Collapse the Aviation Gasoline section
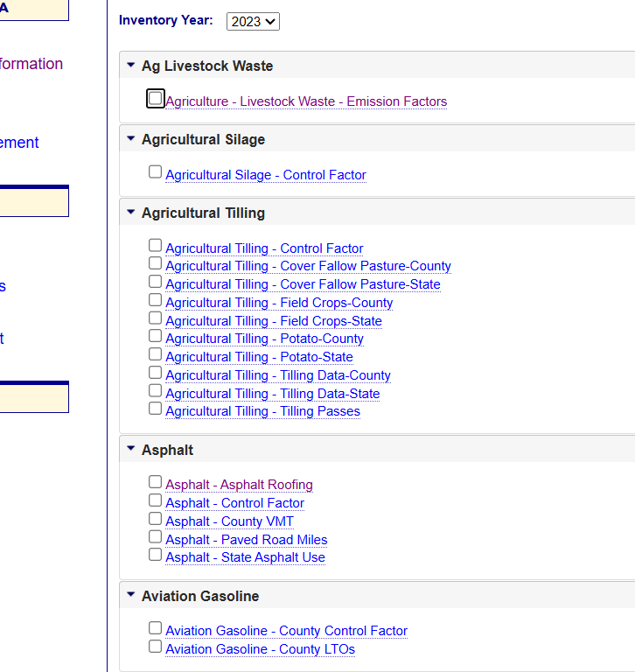Viewport: 635px width, 672px height. tap(131, 596)
